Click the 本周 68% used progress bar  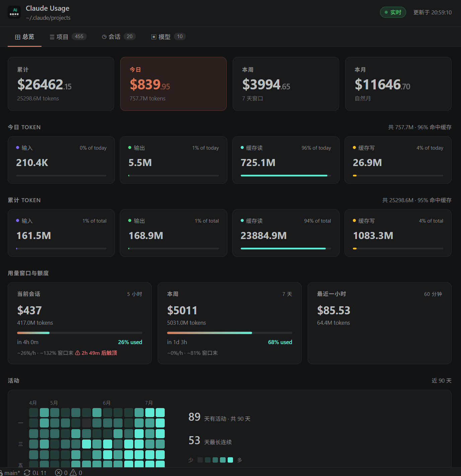[230, 333]
